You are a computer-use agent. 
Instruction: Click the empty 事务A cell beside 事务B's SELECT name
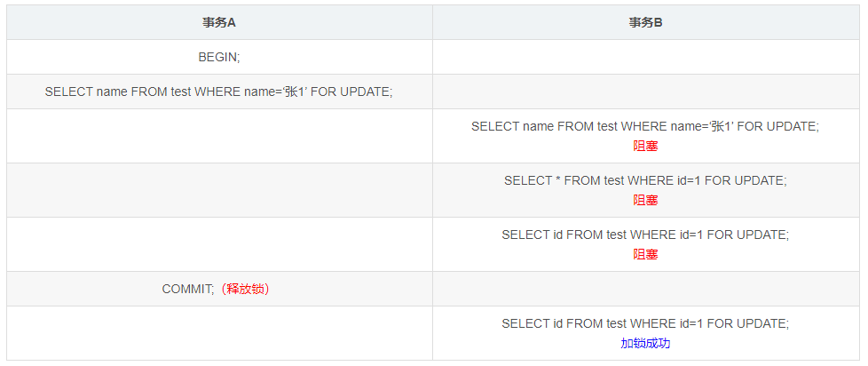click(219, 136)
